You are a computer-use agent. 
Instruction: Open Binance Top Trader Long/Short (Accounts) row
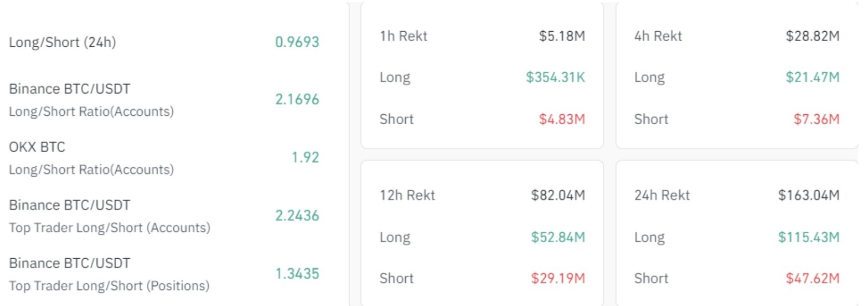(x=109, y=216)
